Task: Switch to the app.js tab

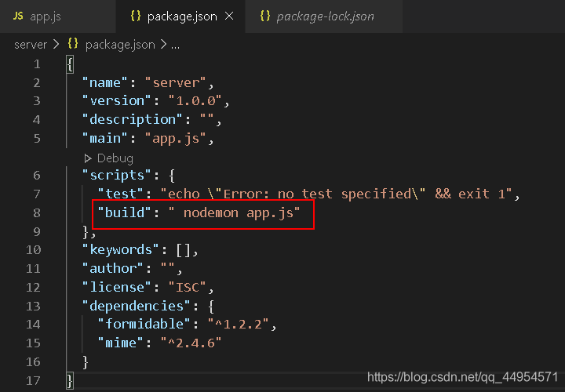Action: (x=57, y=16)
